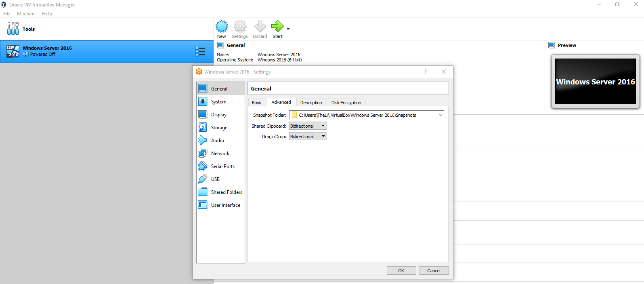Click the New virtual machine icon
The image size is (644, 284).
click(x=222, y=27)
